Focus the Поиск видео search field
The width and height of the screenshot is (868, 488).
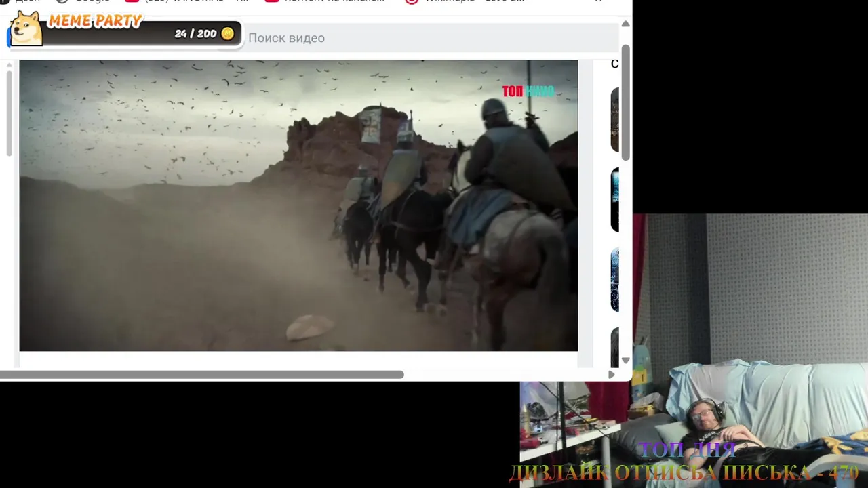coord(431,38)
